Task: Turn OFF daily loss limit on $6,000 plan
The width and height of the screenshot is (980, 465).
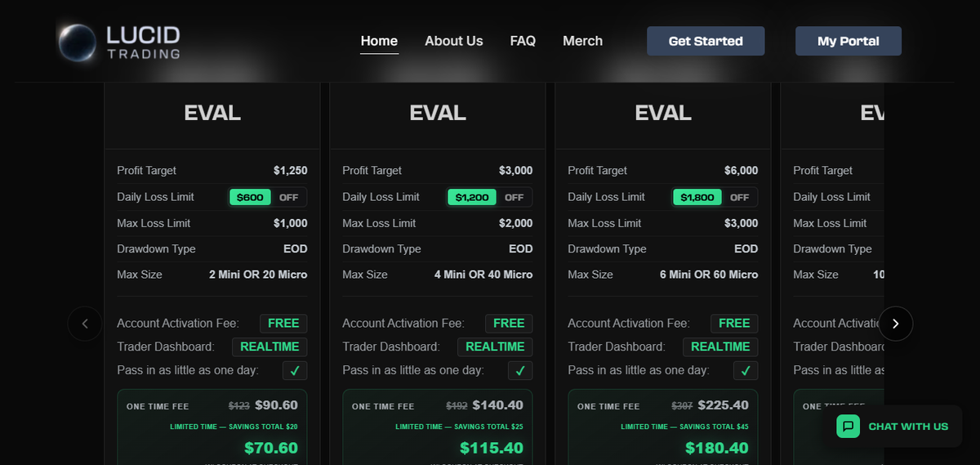Action: click(x=740, y=197)
